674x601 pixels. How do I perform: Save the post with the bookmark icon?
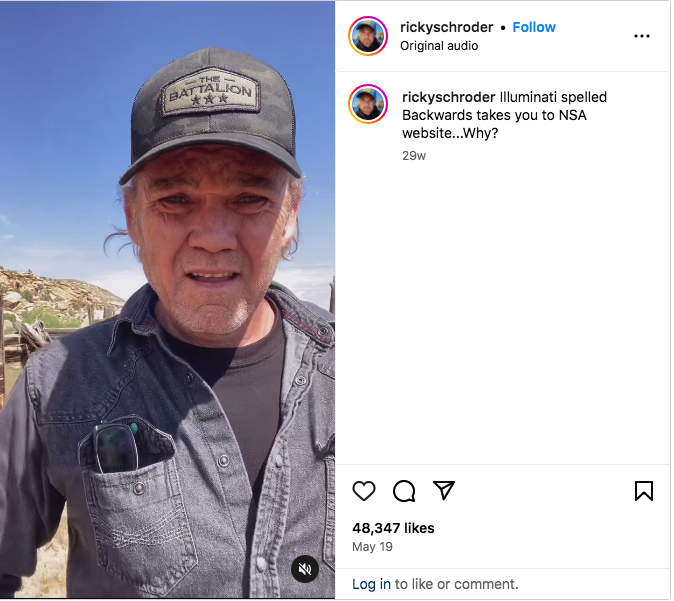pyautogui.click(x=644, y=491)
